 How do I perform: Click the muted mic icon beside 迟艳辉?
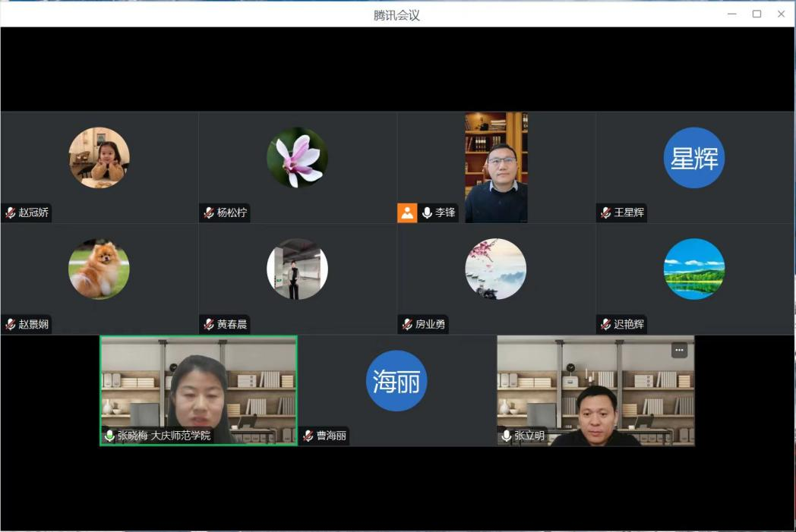click(x=606, y=325)
